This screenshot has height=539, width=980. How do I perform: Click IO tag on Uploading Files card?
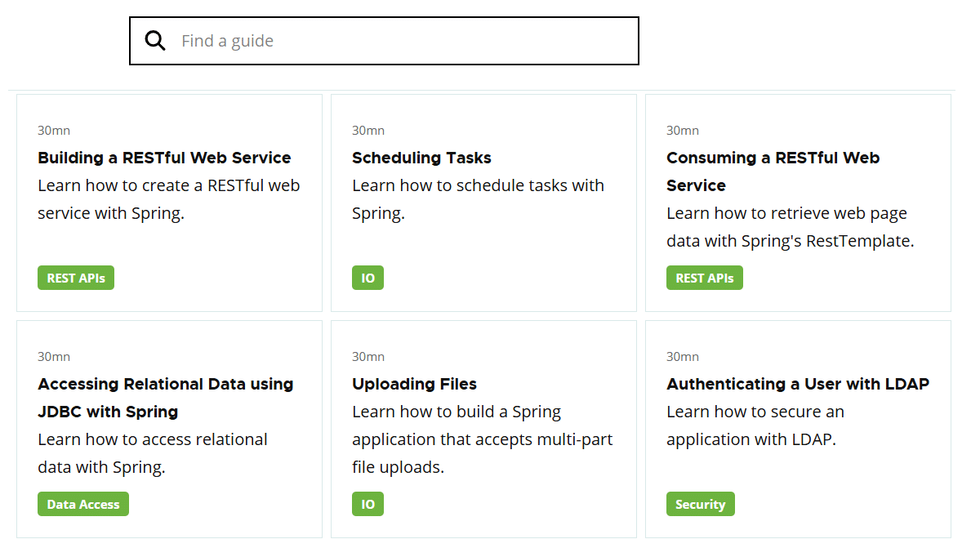click(x=367, y=504)
